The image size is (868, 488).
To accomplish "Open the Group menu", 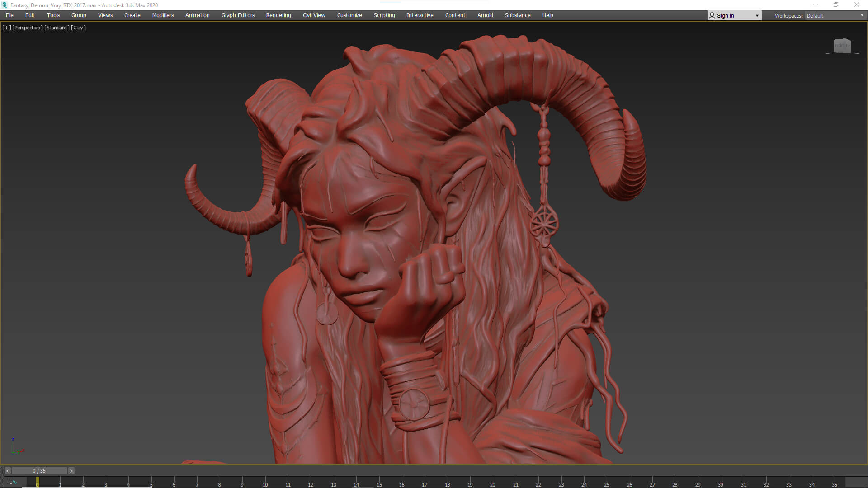I will pos(79,15).
